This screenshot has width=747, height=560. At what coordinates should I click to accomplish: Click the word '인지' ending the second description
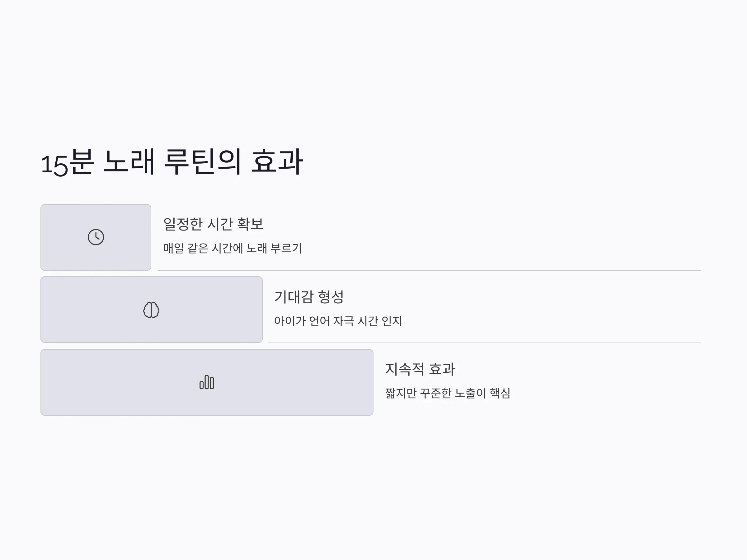(x=392, y=321)
